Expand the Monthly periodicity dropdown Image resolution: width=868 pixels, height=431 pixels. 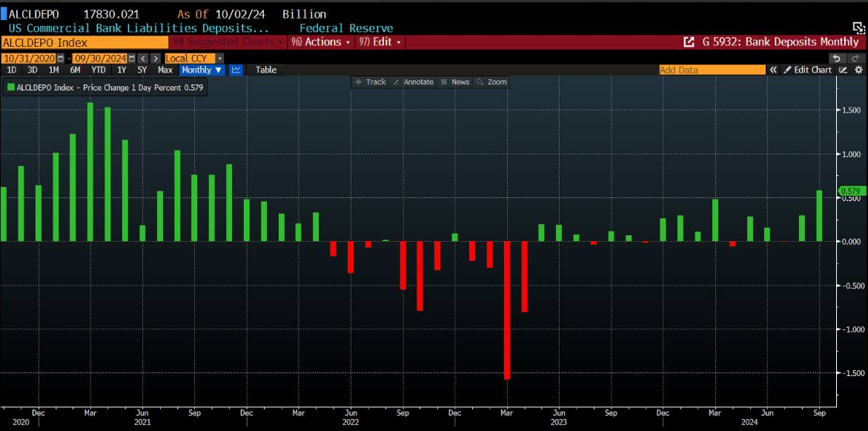click(x=202, y=70)
